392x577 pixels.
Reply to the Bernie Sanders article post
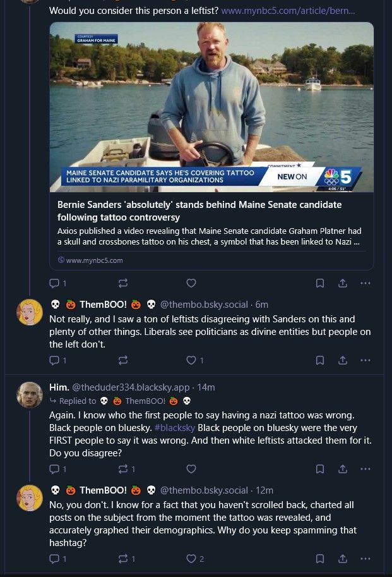54,283
